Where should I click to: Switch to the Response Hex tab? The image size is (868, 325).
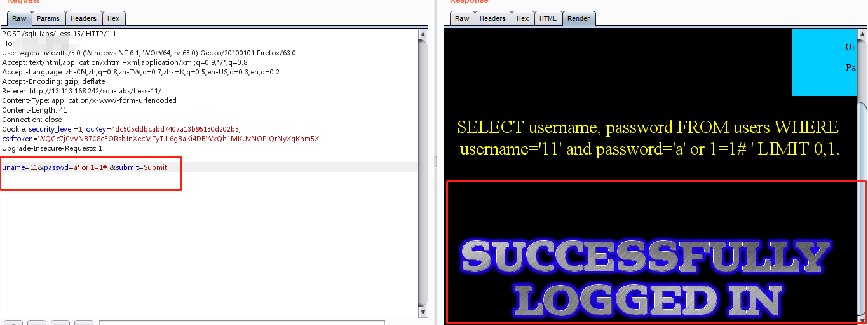tap(522, 18)
